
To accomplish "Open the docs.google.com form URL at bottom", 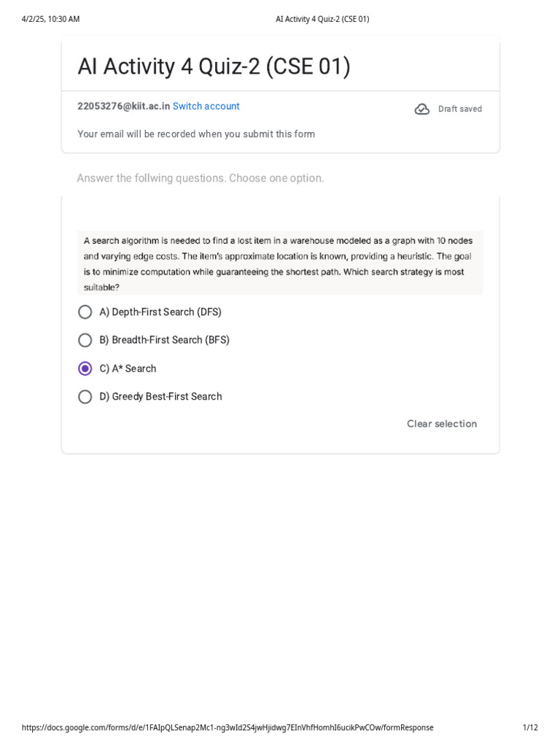I will [x=227, y=727].
